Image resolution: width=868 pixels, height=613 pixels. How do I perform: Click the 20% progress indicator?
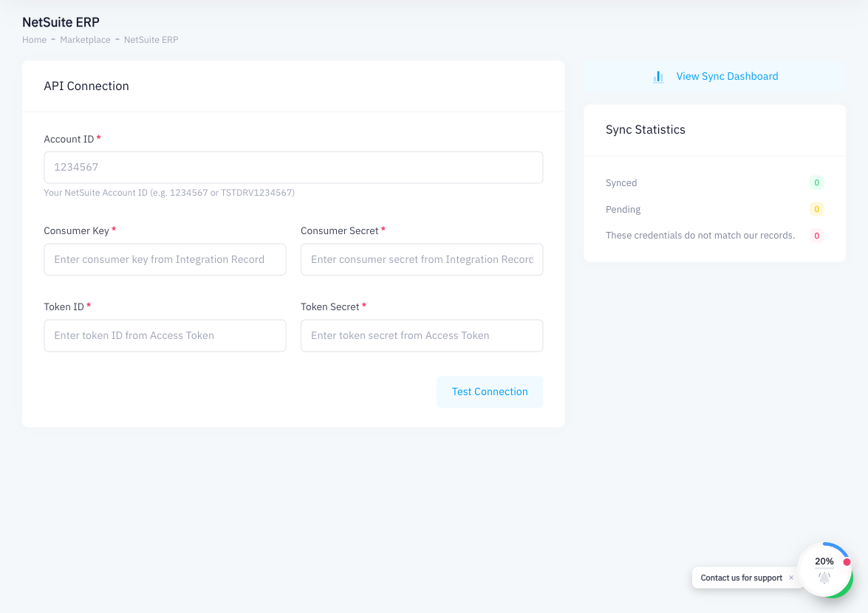pos(824,561)
